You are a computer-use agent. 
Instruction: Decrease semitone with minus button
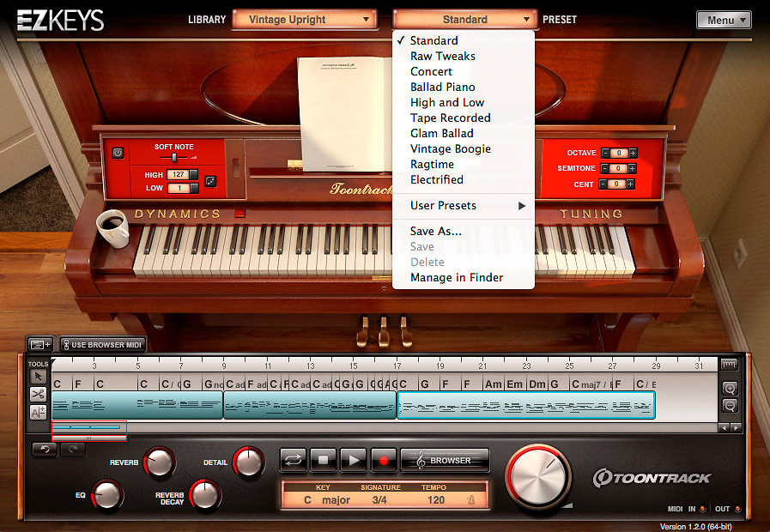point(604,168)
